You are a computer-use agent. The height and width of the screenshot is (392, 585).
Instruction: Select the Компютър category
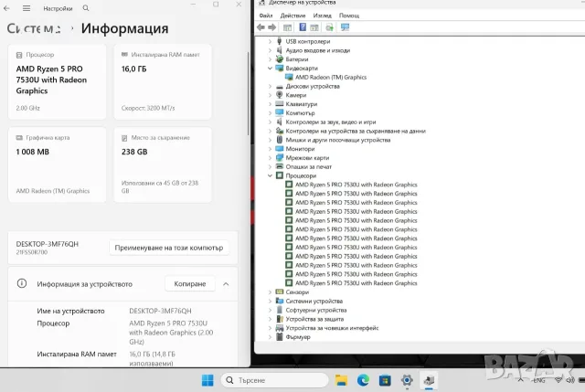coord(300,113)
